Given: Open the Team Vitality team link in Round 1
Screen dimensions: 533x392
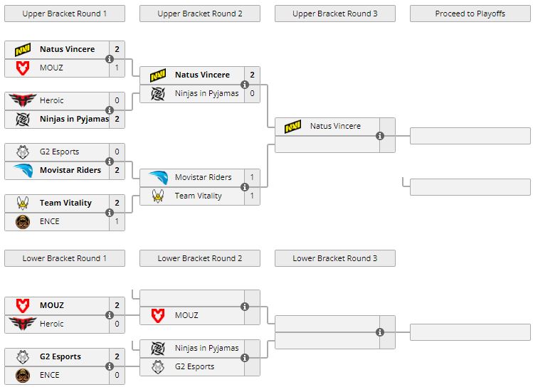Looking at the screenshot, I should pyautogui.click(x=65, y=203).
